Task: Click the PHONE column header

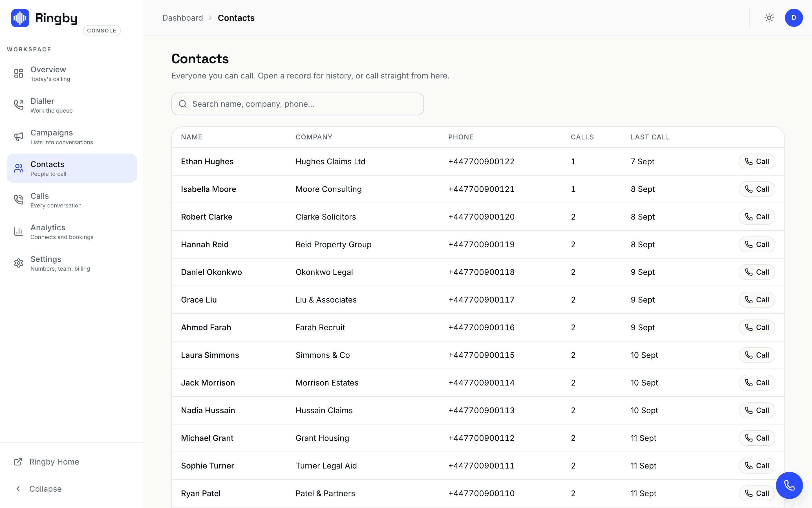Action: (x=461, y=137)
